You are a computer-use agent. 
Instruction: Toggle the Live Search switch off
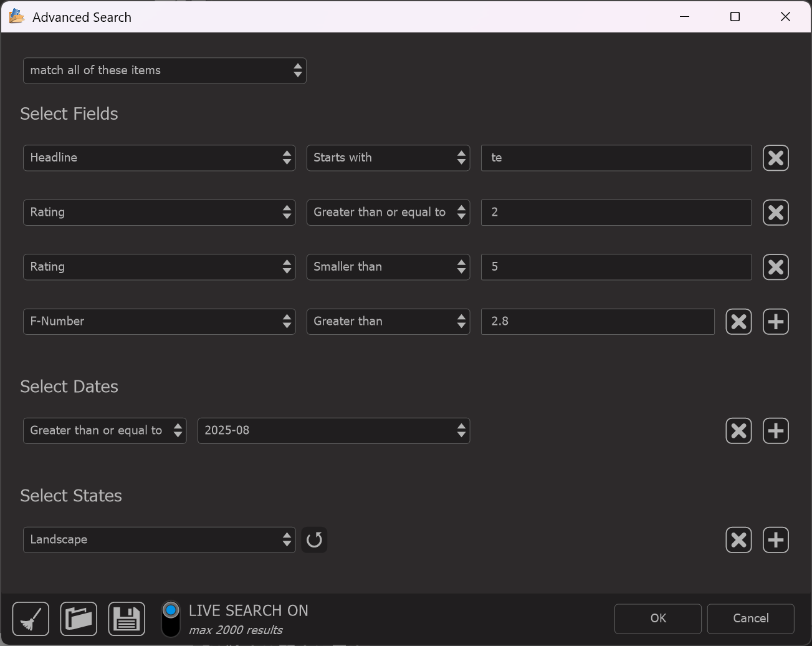pos(171,619)
